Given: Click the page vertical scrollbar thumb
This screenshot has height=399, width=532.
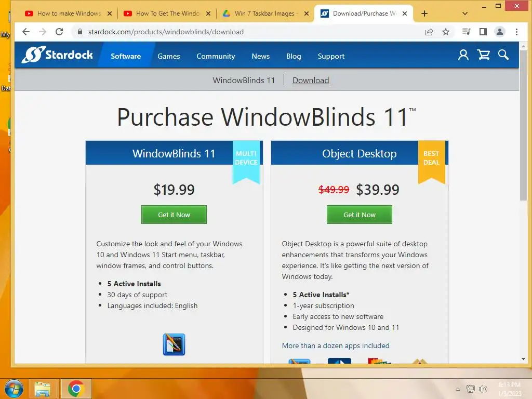Looking at the screenshot, I should pos(523,126).
